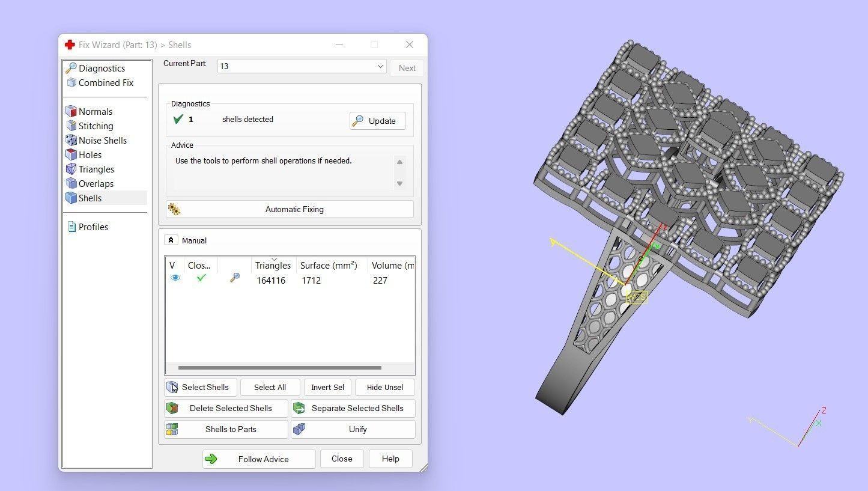Click the Invert Sel button
Screen dimensions: 868x491
pos(327,387)
